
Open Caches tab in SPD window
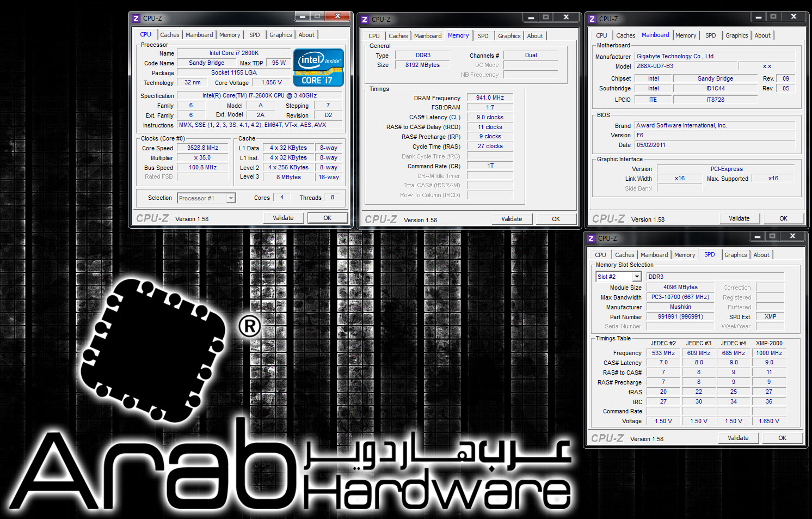click(625, 255)
